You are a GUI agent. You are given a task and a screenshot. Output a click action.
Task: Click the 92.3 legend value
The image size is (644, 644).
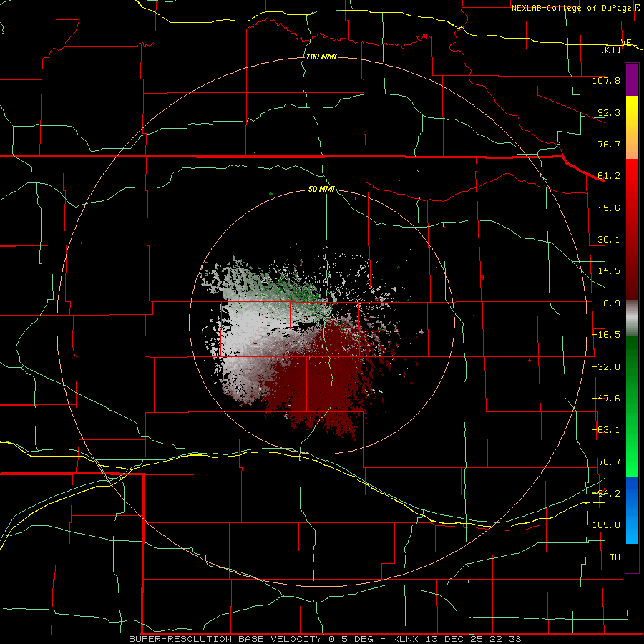tap(609, 112)
